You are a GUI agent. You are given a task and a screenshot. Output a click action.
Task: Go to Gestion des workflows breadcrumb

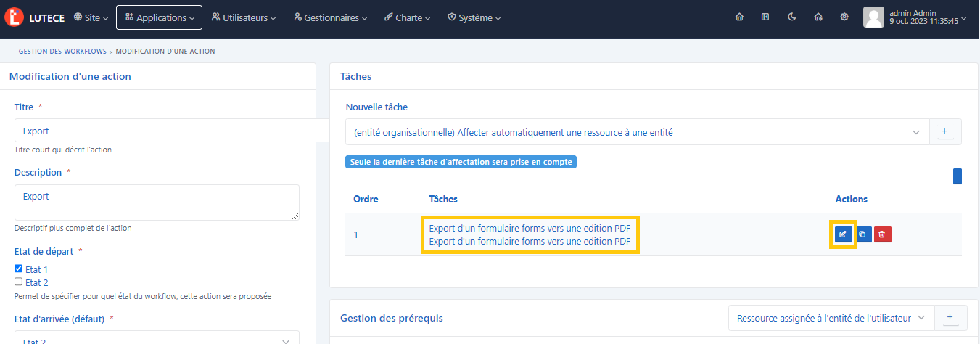click(x=62, y=52)
